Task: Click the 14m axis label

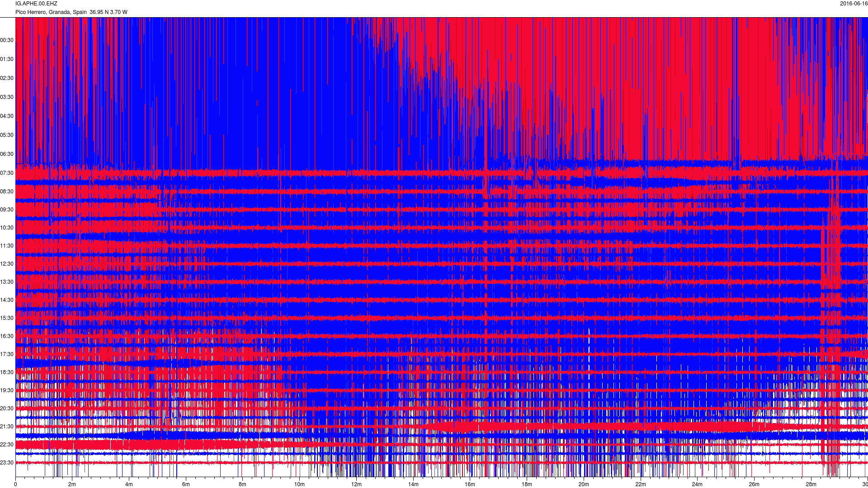Action: (413, 484)
